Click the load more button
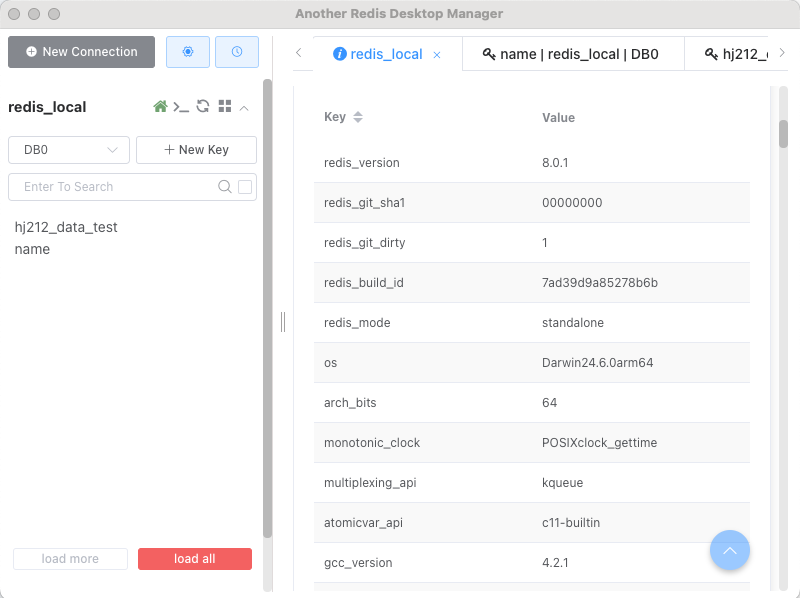This screenshot has width=800, height=598. tap(70, 559)
